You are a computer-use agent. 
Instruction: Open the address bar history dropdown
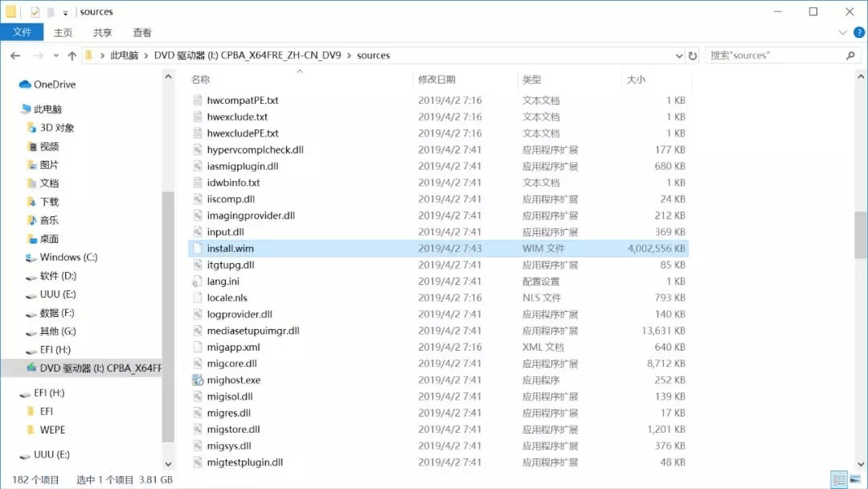(x=679, y=55)
